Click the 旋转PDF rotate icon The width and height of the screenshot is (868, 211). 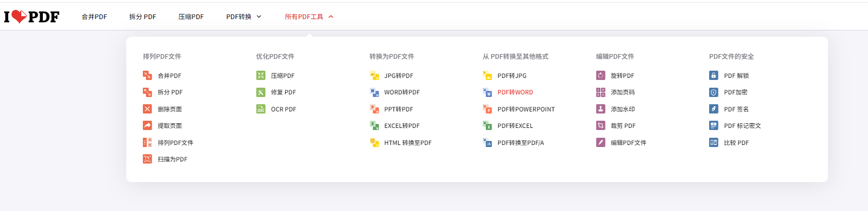coord(601,75)
